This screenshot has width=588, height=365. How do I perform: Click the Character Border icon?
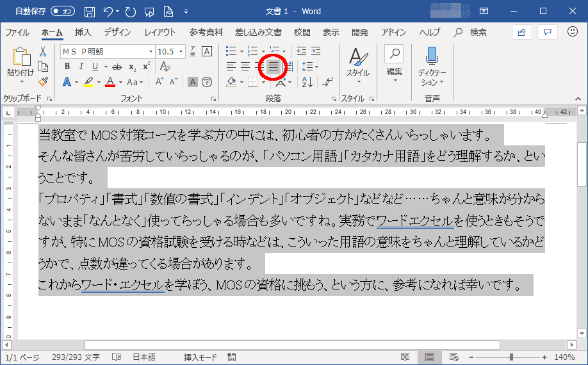[207, 51]
